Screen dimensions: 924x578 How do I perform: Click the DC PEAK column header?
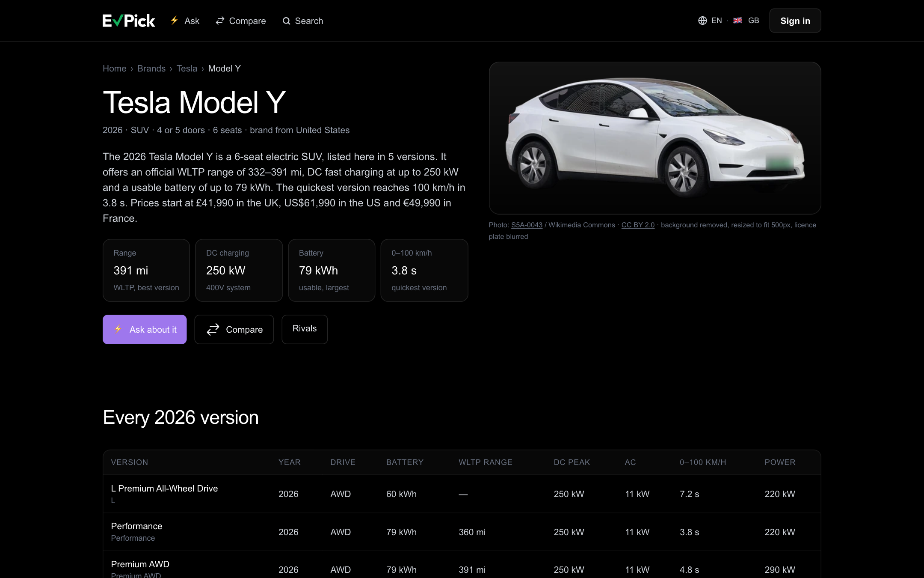pyautogui.click(x=572, y=462)
